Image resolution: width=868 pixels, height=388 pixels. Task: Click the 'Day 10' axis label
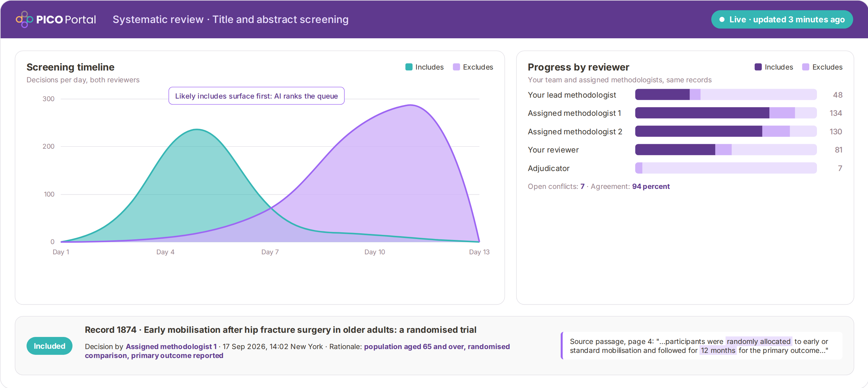[375, 252]
